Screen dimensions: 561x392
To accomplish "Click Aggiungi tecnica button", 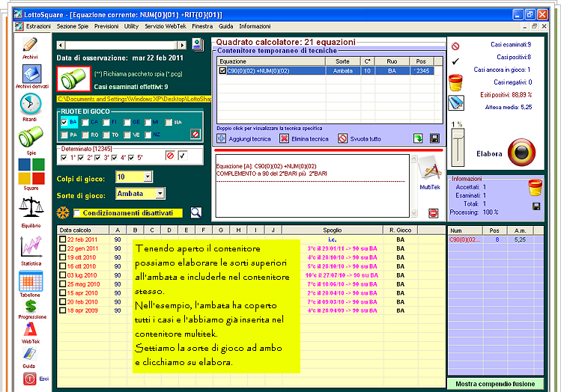I will click(244, 138).
